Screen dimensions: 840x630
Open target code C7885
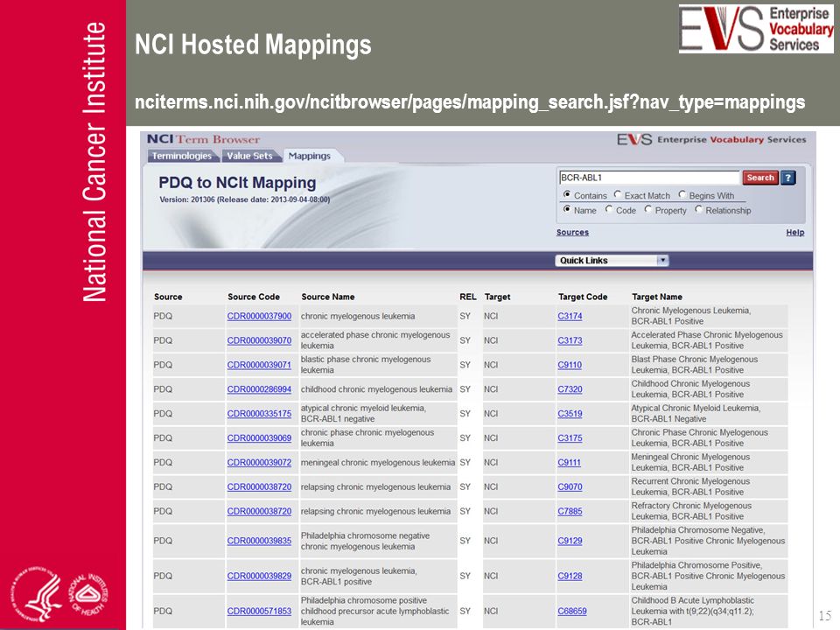[570, 511]
